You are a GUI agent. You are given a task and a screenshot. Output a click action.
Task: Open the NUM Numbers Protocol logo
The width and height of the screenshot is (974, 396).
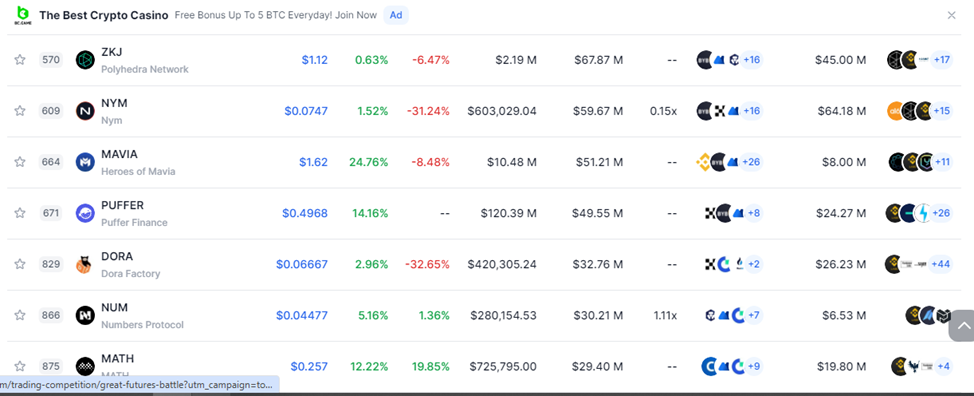point(85,315)
